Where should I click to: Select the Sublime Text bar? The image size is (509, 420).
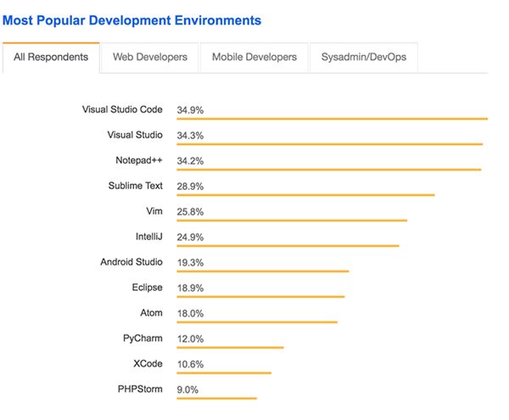[x=305, y=195]
